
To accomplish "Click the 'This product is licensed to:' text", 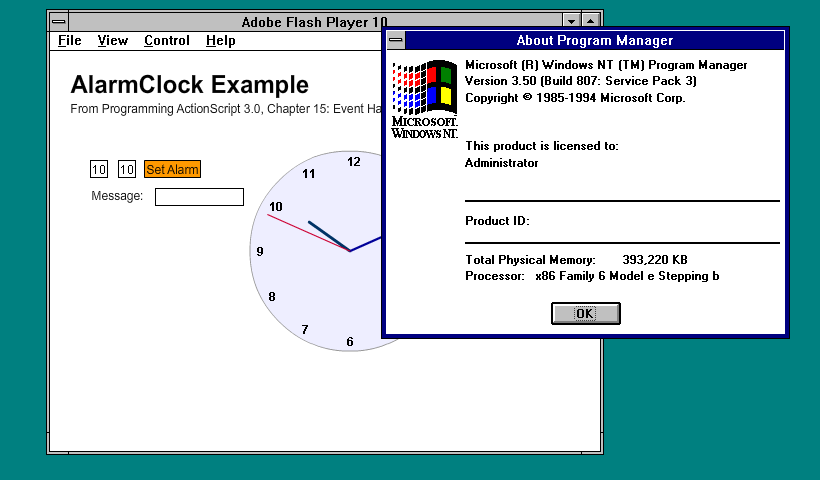I will (x=542, y=146).
